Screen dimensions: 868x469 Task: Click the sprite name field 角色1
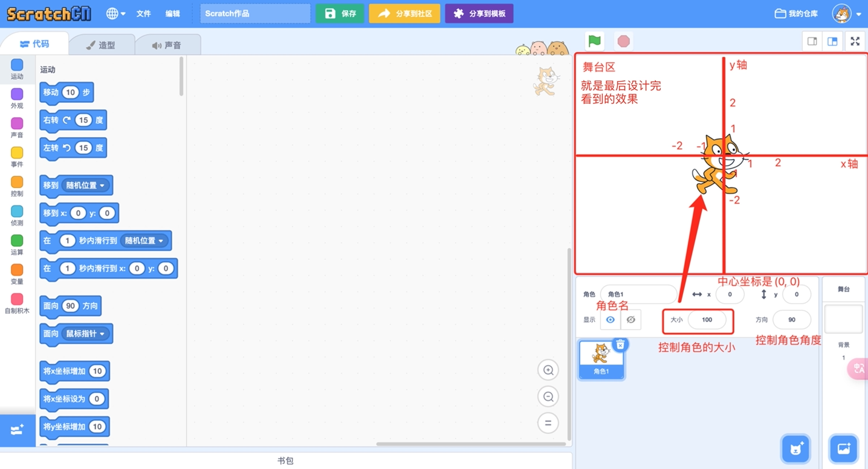tap(639, 294)
